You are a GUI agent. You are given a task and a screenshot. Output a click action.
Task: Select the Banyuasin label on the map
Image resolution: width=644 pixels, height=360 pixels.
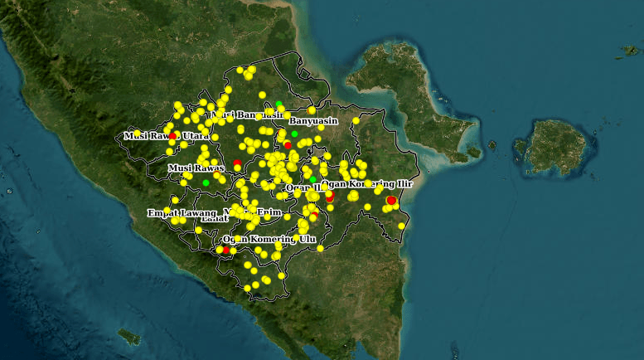coord(313,121)
